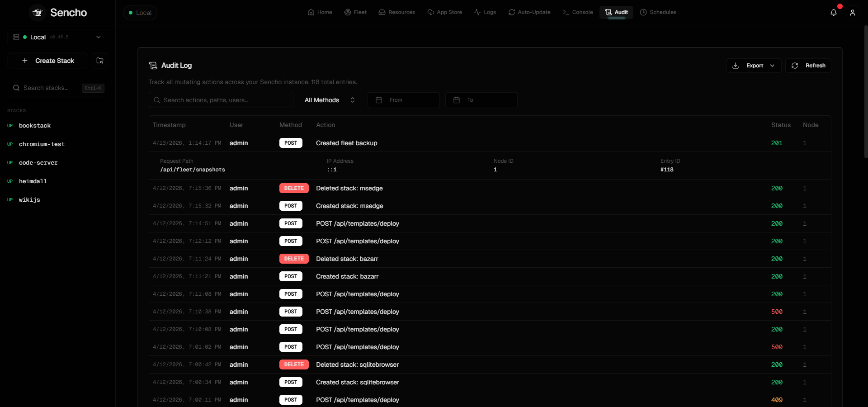Expand the Created stack: sqlitebrowser entry
Screen dimensions: 868x407
[490, 382]
